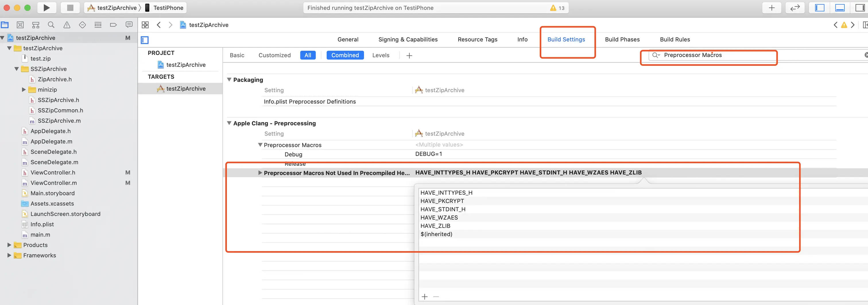Screen dimensions: 868x305
Task: Hide the project and targets list sidebar
Action: [x=145, y=40]
